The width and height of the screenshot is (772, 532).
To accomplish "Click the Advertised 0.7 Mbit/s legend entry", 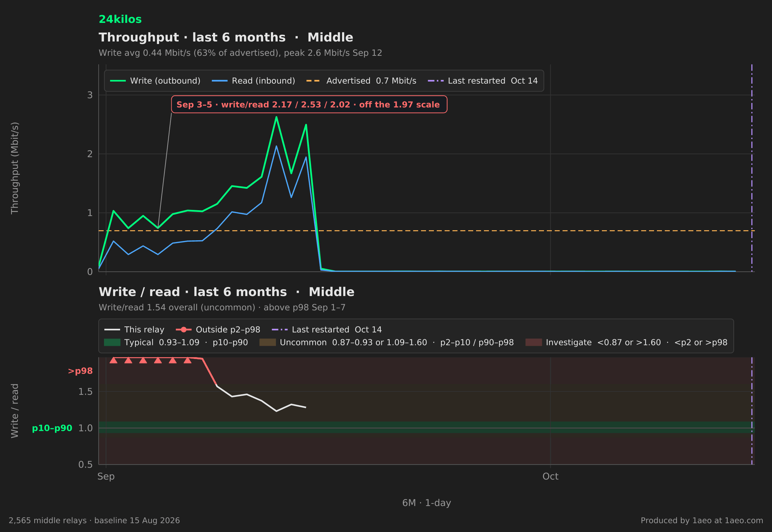I will [361, 81].
